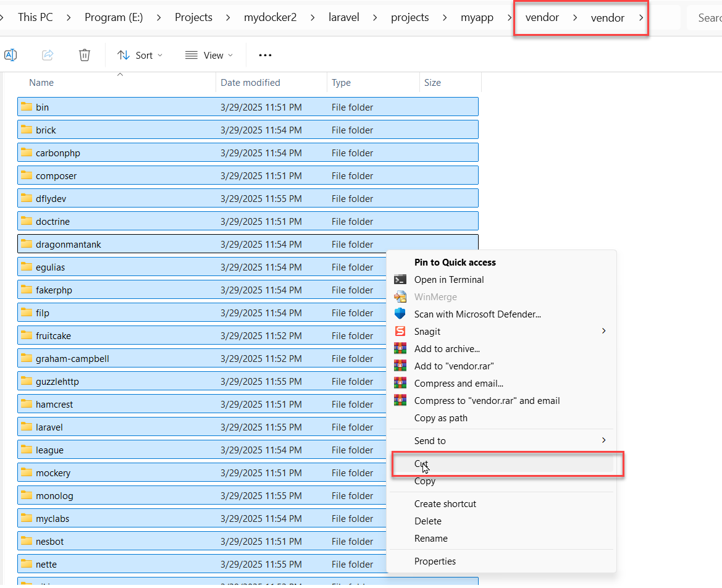Click the Snagit icon in context menu

(x=400, y=332)
